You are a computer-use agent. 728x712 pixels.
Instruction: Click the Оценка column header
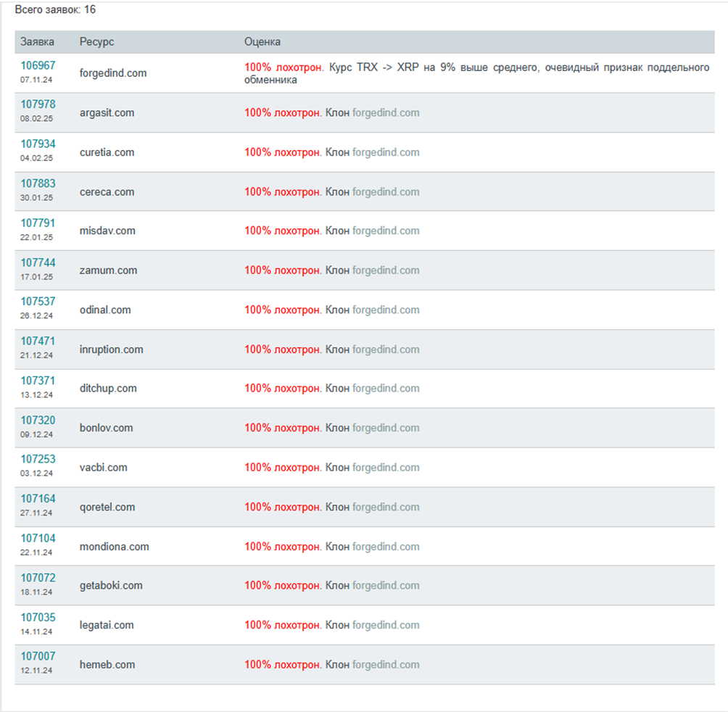click(x=262, y=42)
